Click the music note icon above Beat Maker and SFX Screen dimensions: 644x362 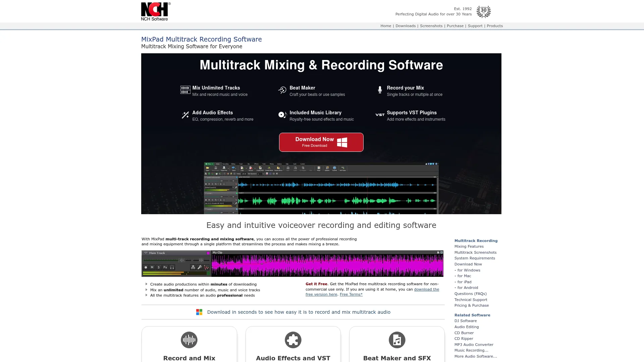tap(397, 340)
